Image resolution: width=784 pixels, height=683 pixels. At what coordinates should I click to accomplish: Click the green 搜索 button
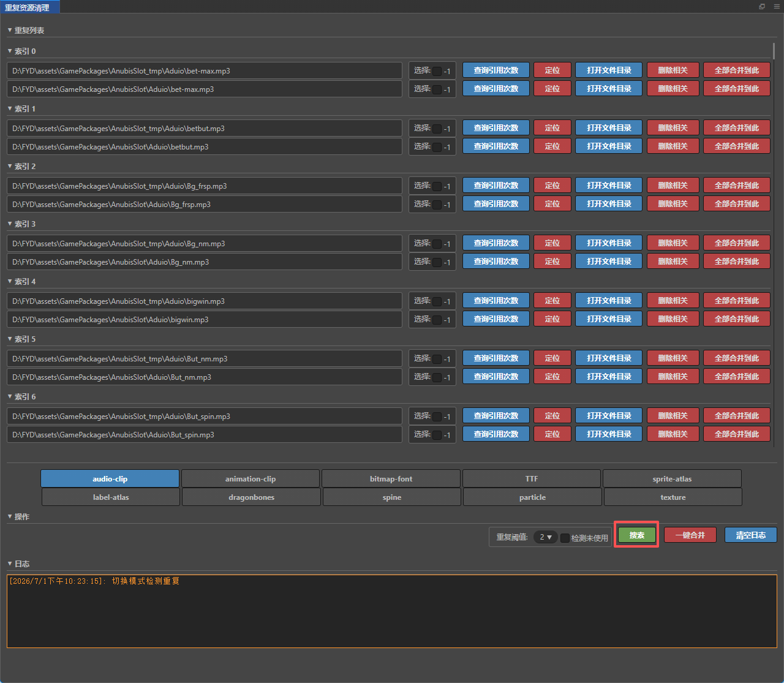coord(636,535)
